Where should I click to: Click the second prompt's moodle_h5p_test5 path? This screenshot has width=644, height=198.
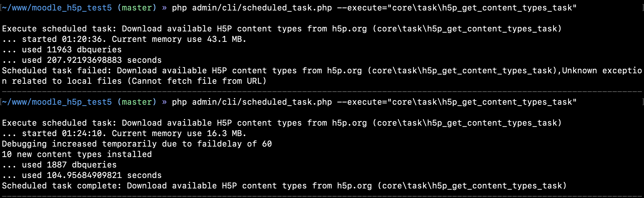click(57, 102)
